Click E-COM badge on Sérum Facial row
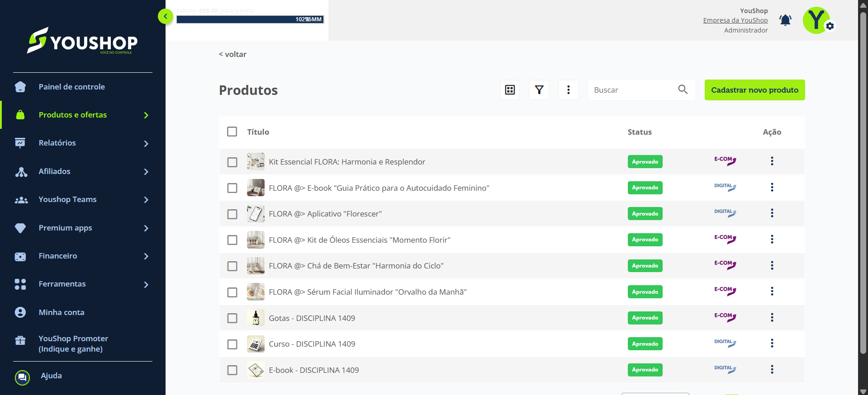Image resolution: width=868 pixels, height=395 pixels. click(x=725, y=291)
